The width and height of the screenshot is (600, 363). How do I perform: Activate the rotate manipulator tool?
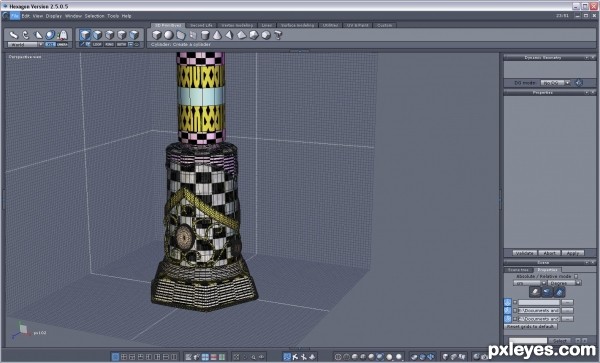pos(26,35)
